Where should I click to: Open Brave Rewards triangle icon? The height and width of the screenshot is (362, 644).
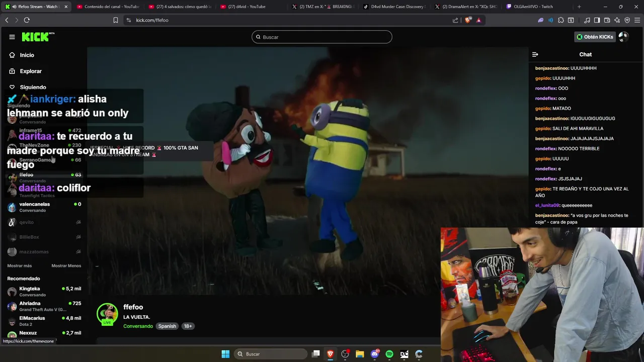(478, 20)
